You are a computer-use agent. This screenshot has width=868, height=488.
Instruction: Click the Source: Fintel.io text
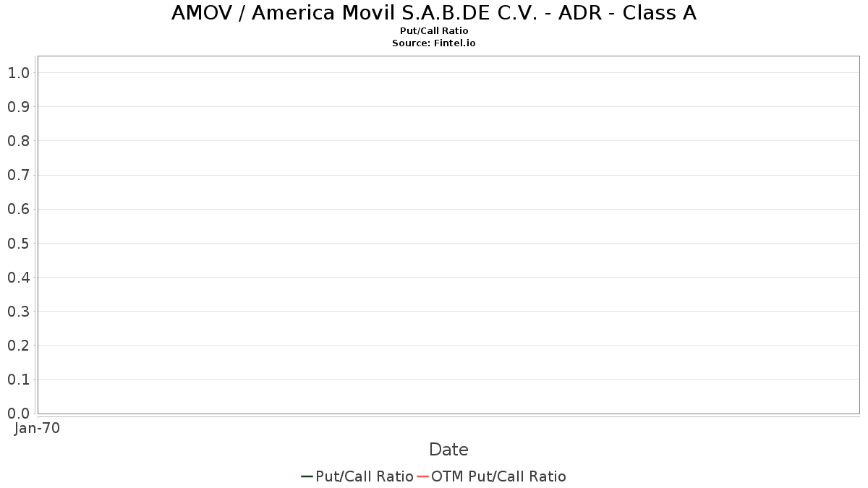434,43
